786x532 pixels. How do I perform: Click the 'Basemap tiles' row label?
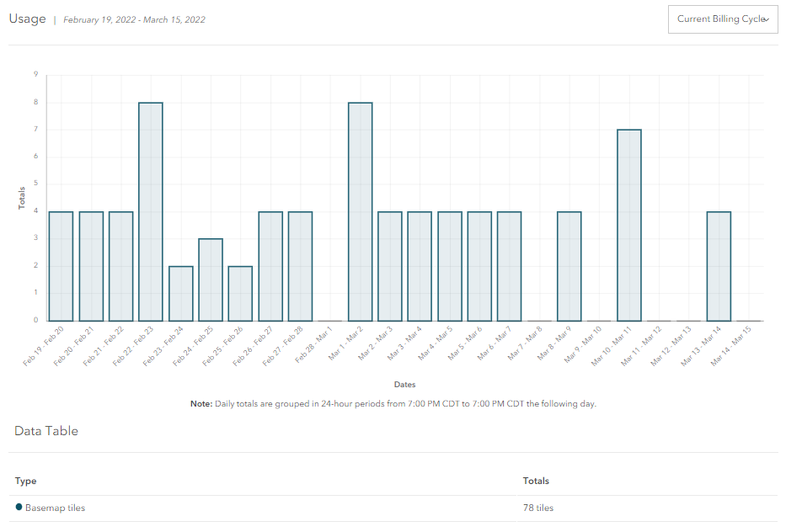click(x=55, y=508)
